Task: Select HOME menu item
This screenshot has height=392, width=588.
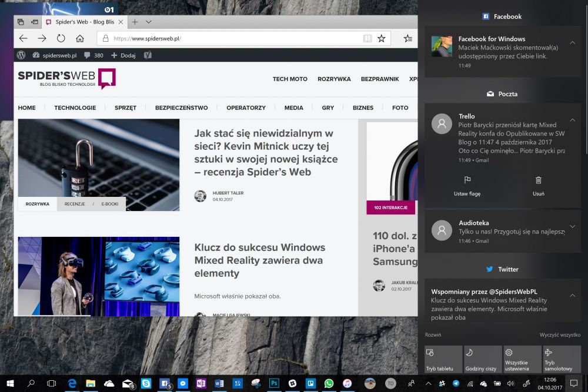Action: coord(26,108)
